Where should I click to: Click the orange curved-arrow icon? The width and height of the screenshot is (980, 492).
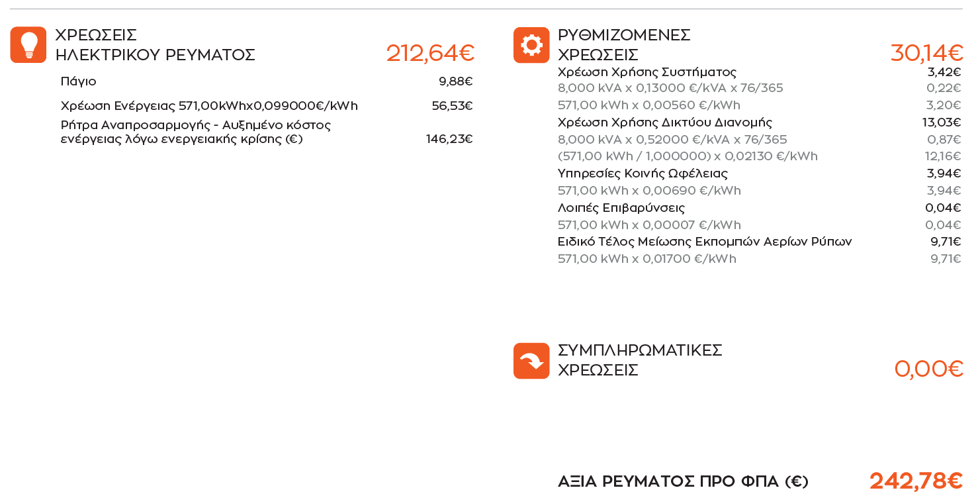(x=531, y=361)
